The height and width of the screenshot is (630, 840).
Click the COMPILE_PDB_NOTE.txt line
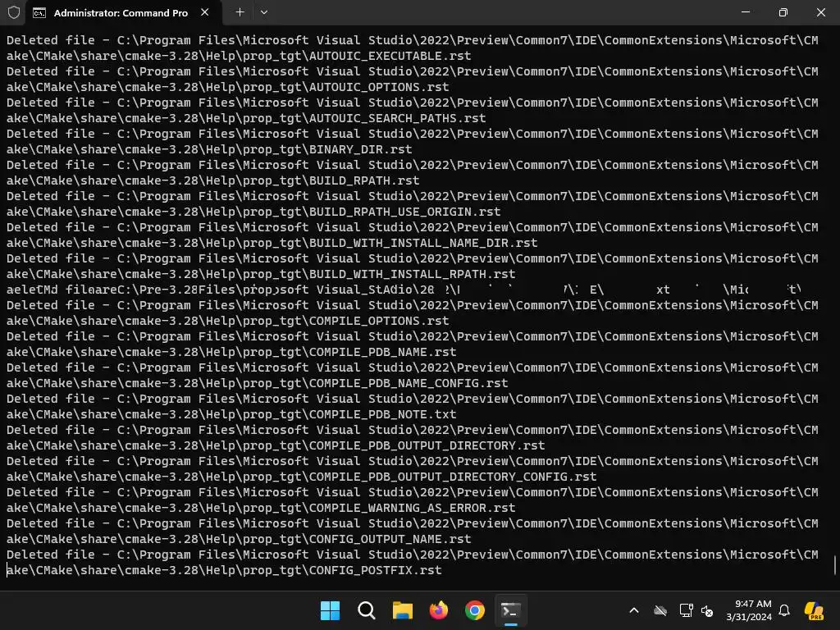tap(231, 414)
